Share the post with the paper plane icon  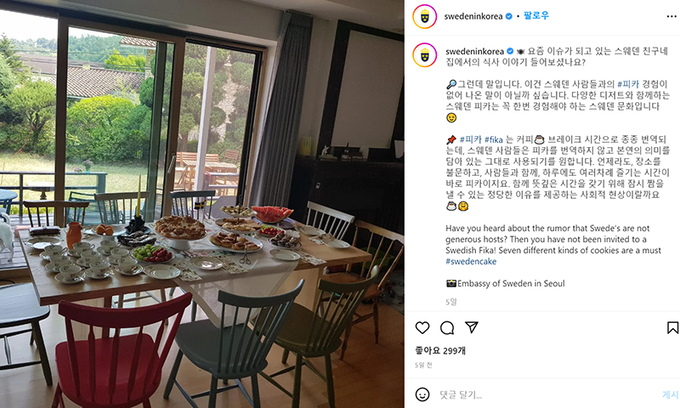tap(471, 327)
